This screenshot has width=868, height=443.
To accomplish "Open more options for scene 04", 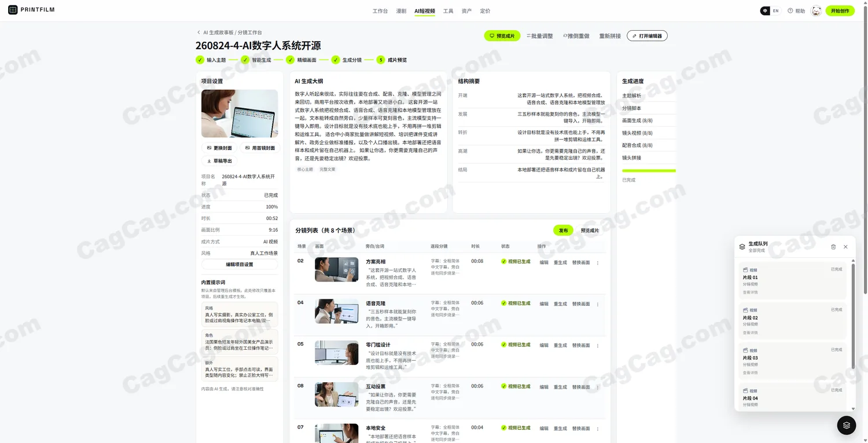I will click(x=598, y=304).
